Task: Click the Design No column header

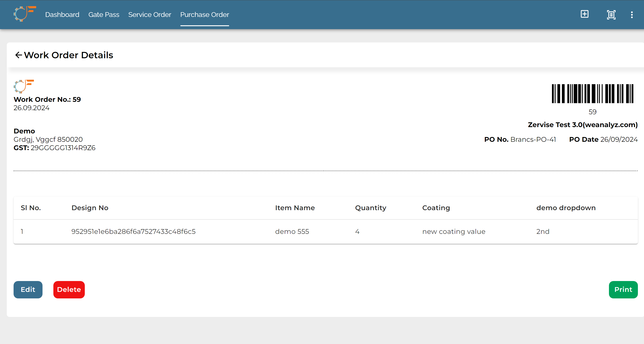Action: (90, 208)
